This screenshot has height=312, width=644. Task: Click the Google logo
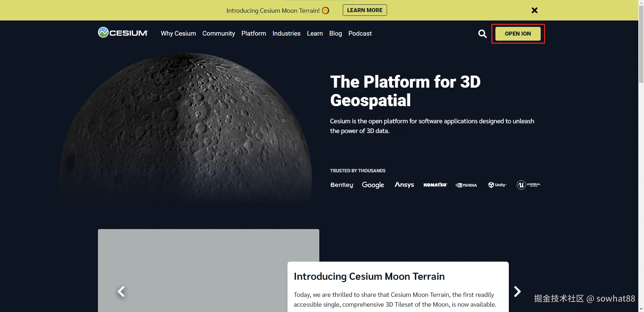tap(373, 185)
